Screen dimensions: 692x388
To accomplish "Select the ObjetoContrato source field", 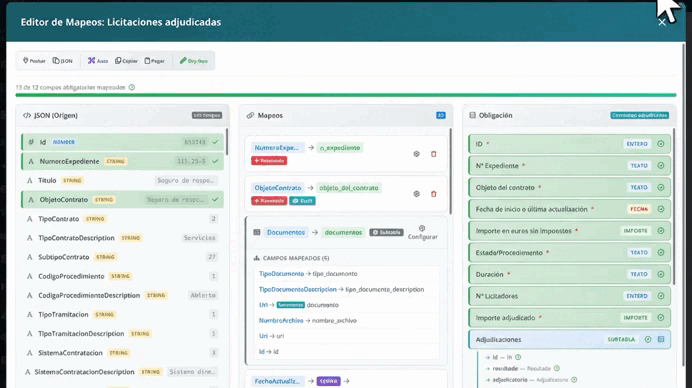I will coord(122,200).
